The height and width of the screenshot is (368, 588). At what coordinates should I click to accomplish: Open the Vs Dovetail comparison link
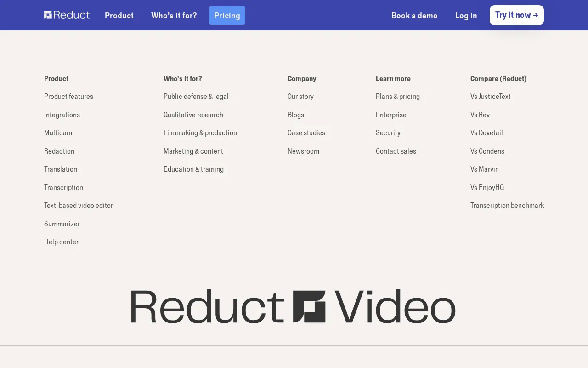click(x=486, y=133)
